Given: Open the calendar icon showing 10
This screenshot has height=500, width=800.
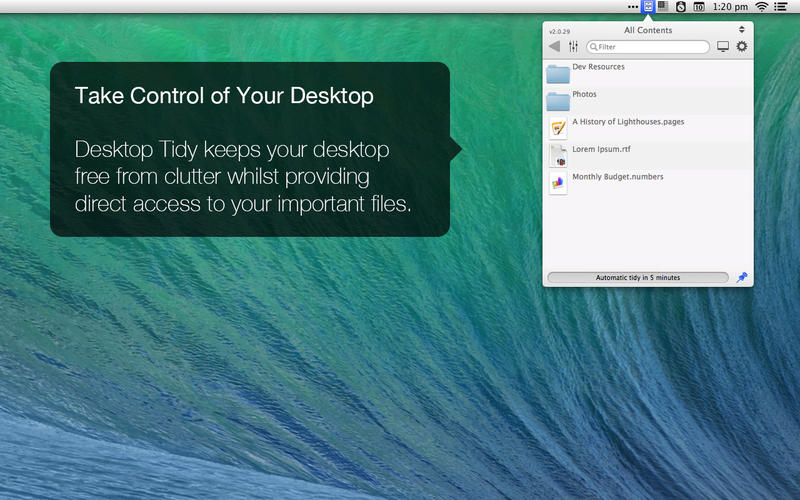Looking at the screenshot, I should [x=699, y=7].
